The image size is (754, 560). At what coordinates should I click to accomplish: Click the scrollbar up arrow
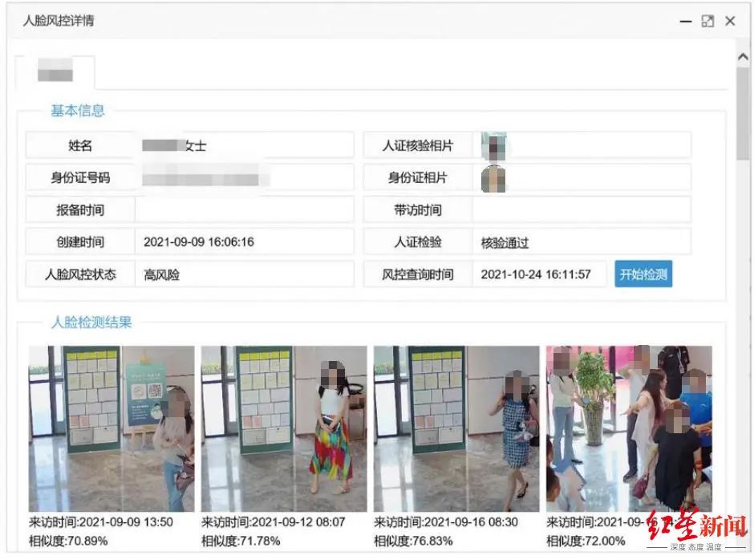743,57
